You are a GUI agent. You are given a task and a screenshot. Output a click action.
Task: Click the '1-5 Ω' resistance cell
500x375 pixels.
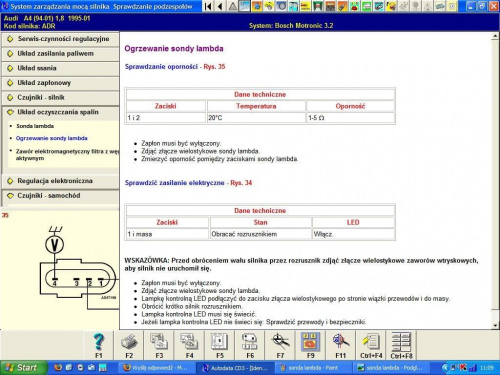tap(350, 118)
